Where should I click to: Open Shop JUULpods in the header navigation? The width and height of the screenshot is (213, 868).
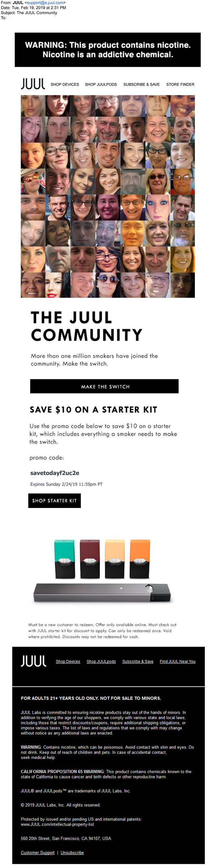tap(101, 85)
